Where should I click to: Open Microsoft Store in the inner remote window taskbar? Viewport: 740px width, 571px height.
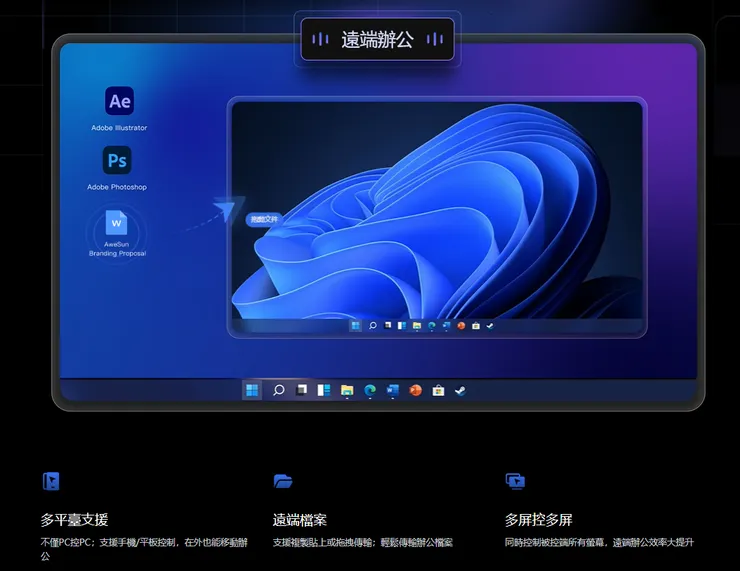[x=476, y=325]
